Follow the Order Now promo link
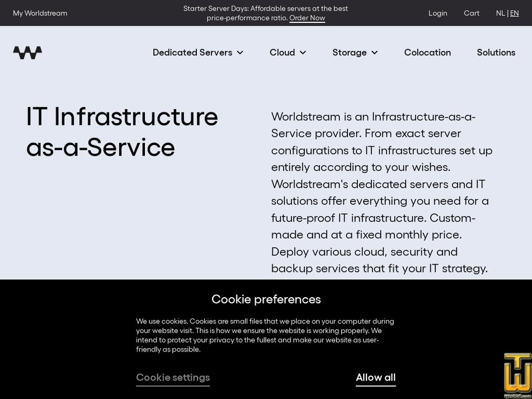Image resolution: width=532 pixels, height=399 pixels. point(307,18)
